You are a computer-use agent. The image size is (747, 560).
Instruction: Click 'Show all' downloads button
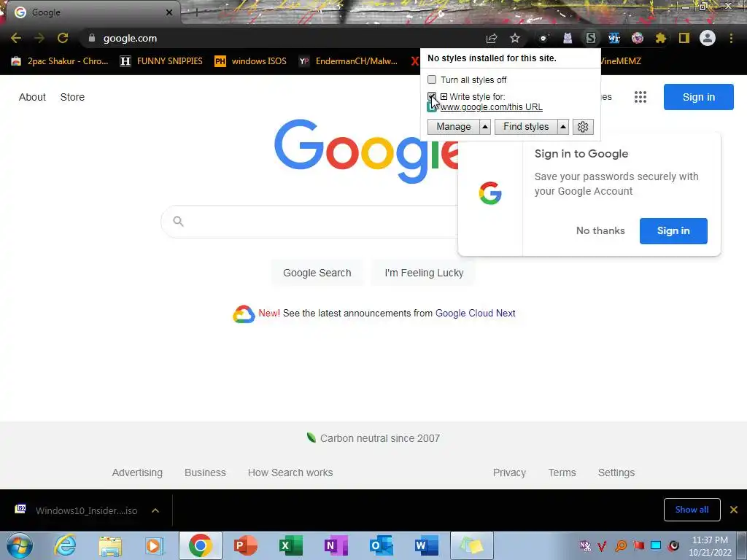click(x=692, y=510)
